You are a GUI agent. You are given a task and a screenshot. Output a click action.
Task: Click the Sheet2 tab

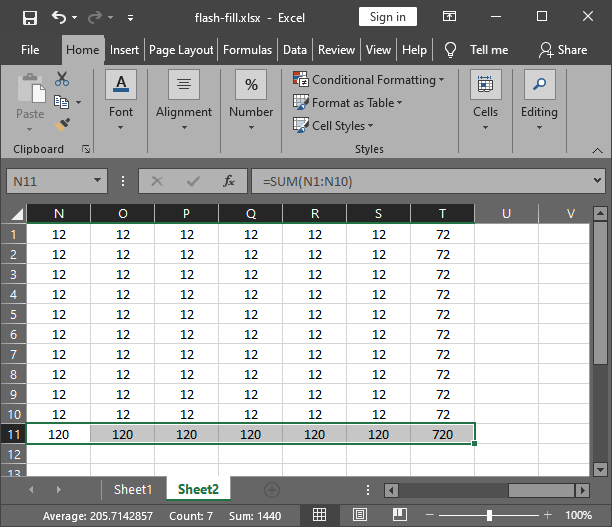[198, 489]
